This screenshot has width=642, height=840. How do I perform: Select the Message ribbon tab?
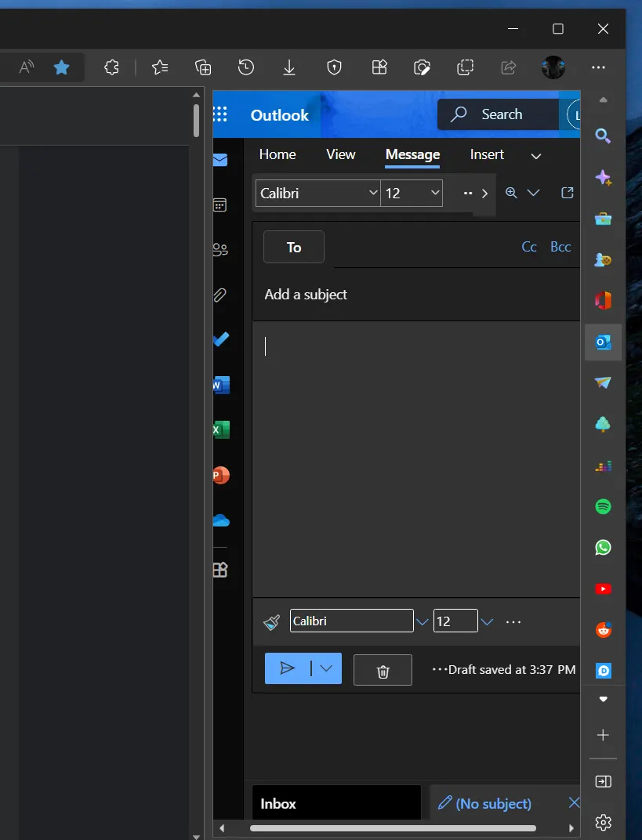tap(412, 154)
